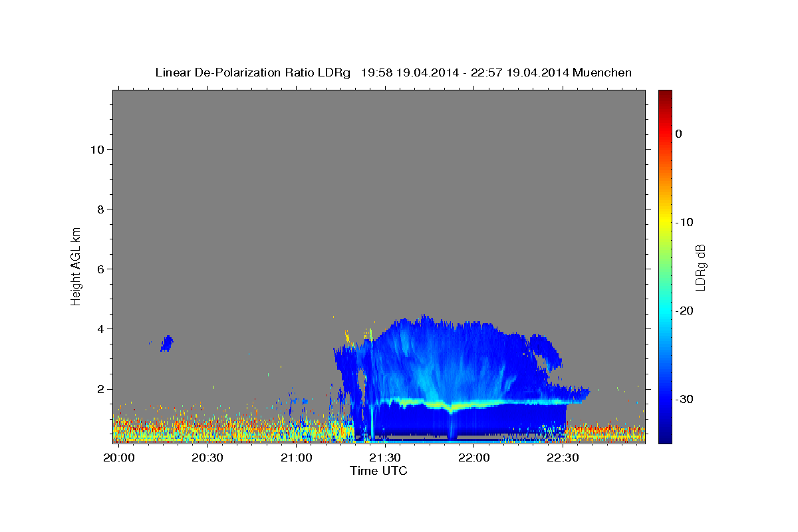The image size is (798, 532).
Task: Click the colorbar value -10
Action: 685,222
